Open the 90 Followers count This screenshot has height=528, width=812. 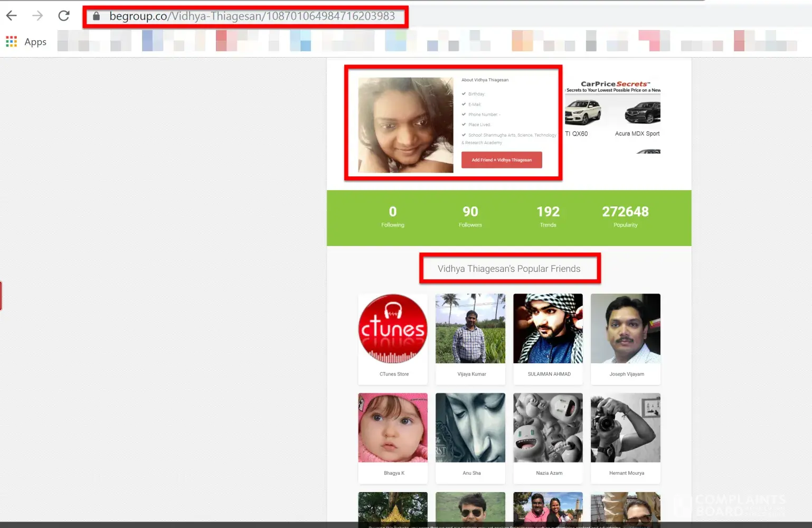click(470, 216)
